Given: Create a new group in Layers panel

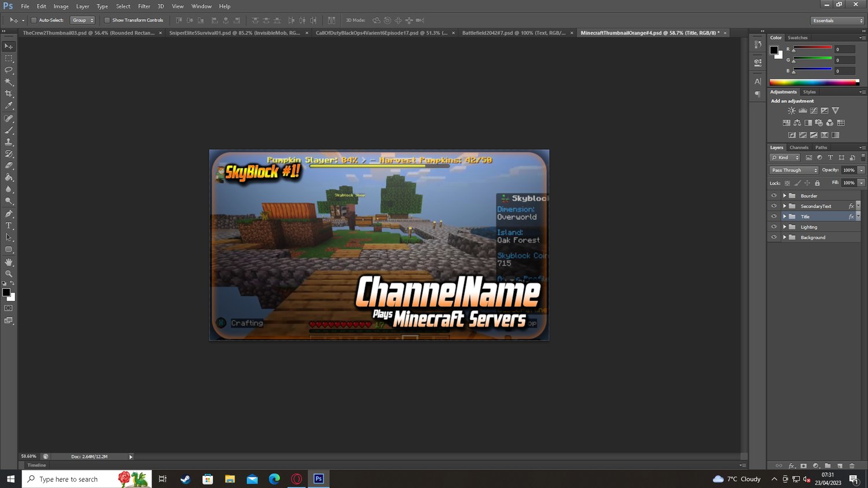Looking at the screenshot, I should (x=827, y=466).
